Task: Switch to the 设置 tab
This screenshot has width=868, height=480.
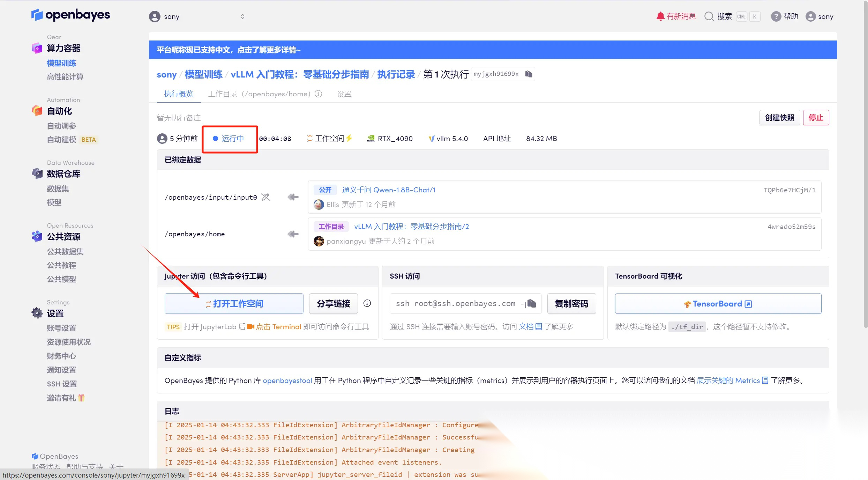Action: tap(344, 94)
